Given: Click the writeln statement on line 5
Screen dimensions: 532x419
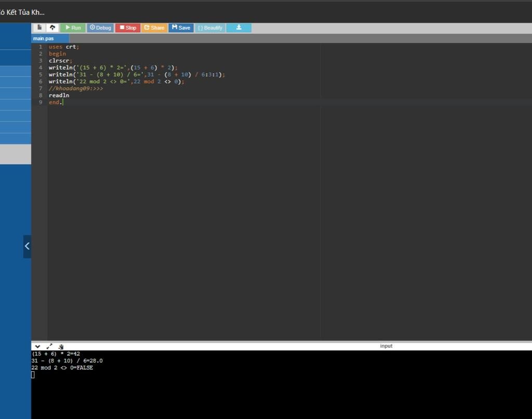Looking at the screenshot, I should click(x=137, y=74).
